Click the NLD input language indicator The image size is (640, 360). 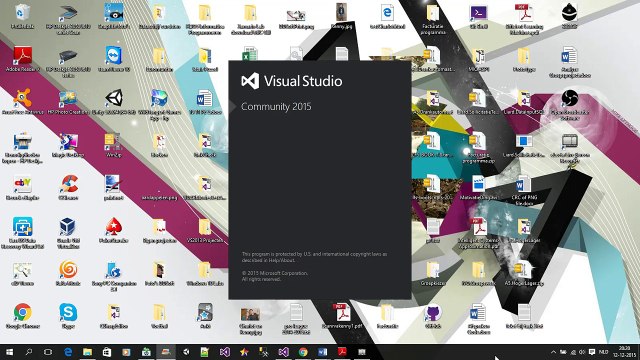click(x=603, y=352)
